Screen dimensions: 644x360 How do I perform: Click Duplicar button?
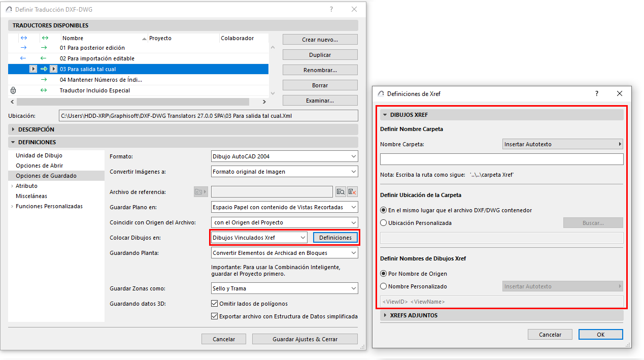point(320,55)
